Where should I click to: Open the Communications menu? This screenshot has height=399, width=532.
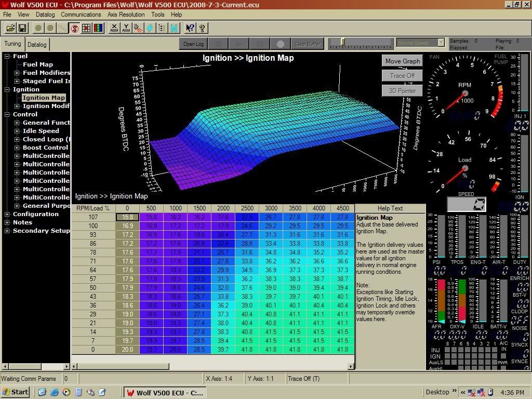coord(81,15)
